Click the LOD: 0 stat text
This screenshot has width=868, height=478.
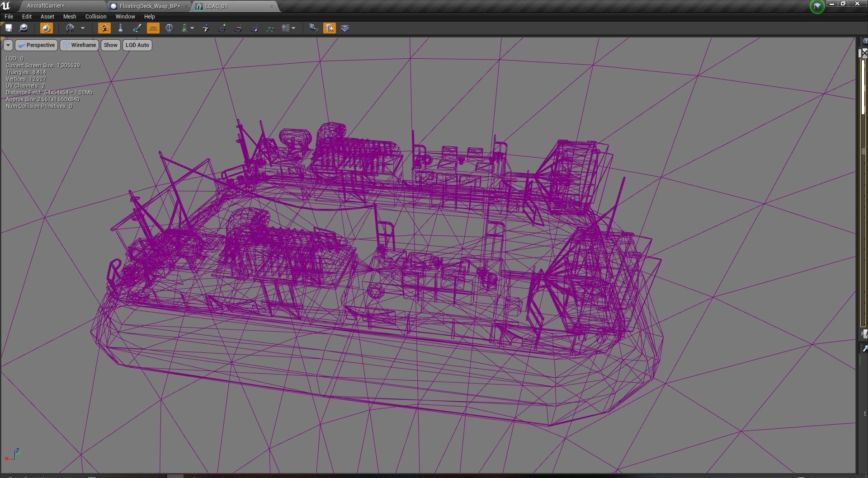(14, 59)
